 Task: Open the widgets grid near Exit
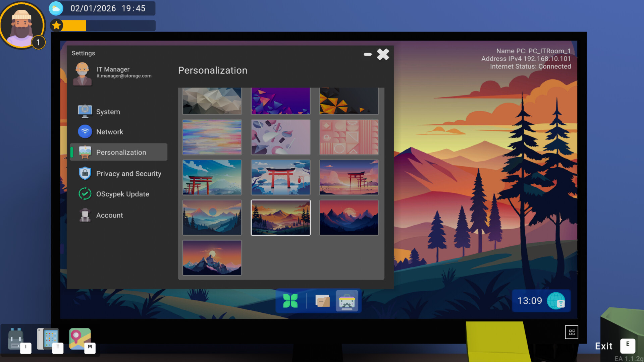(x=572, y=332)
